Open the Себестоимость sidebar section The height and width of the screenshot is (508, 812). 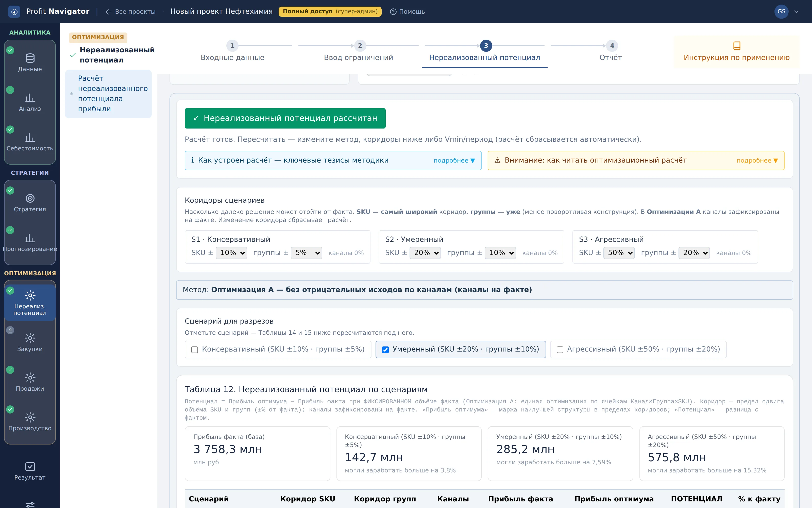pyautogui.click(x=30, y=142)
